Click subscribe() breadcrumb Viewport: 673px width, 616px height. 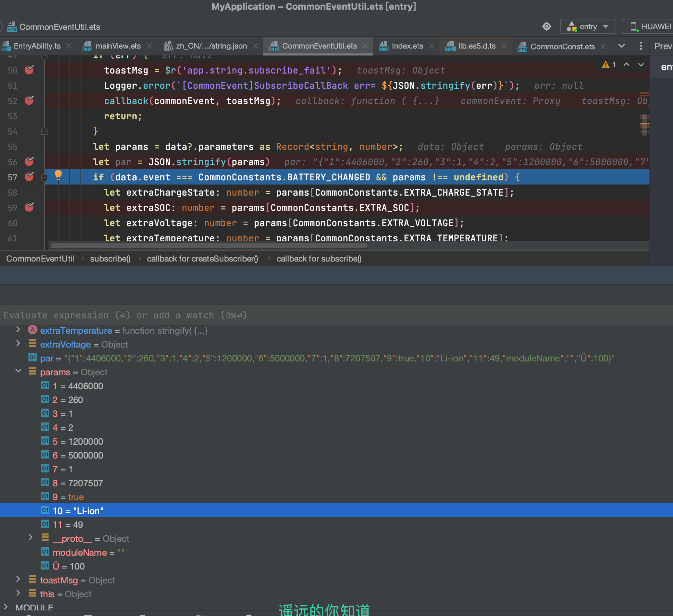pyautogui.click(x=110, y=259)
